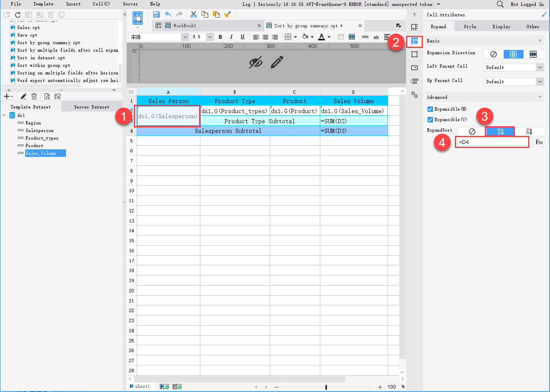Screen dimensions: 550x392
Task: Align cell text to the left
Action: coord(256,37)
